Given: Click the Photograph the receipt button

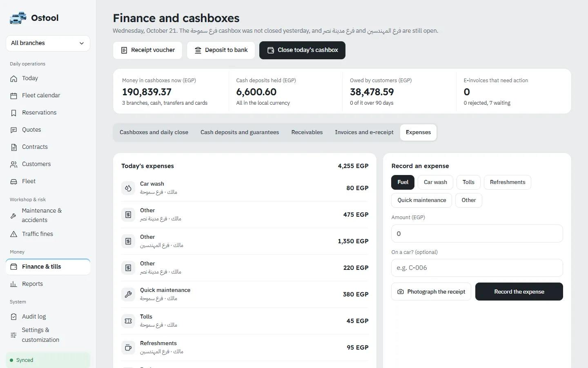Looking at the screenshot, I should (x=431, y=292).
